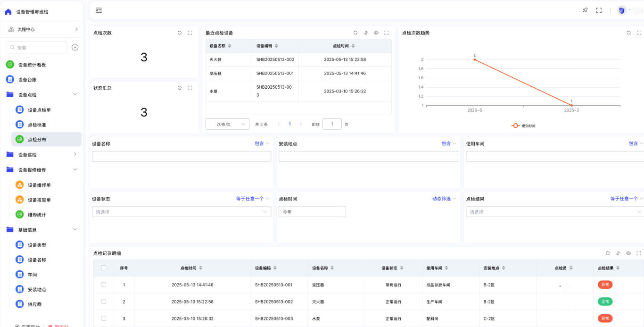This screenshot has height=327, width=644.
Task: Toggle eye icon in 点检记录明细 header
Action: (628, 253)
